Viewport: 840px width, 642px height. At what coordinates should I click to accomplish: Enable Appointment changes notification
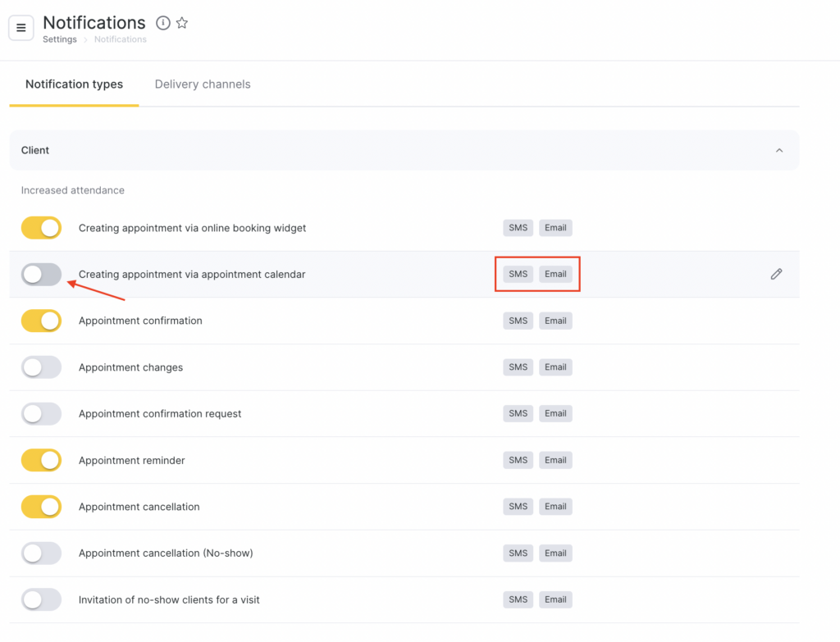[41, 367]
